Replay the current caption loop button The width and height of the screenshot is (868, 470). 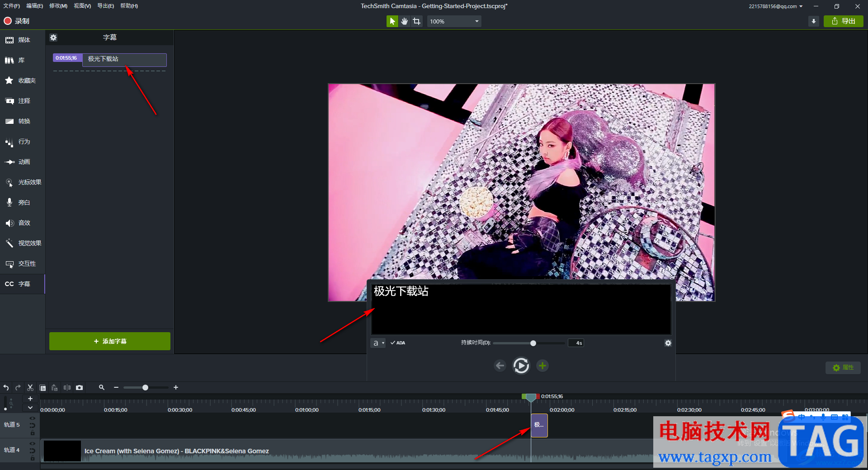pos(521,366)
